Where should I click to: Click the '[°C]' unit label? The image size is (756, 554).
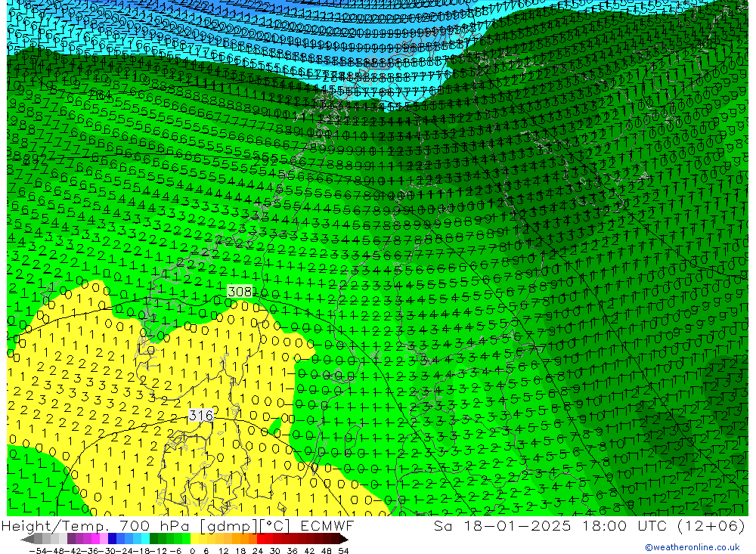coord(274,526)
